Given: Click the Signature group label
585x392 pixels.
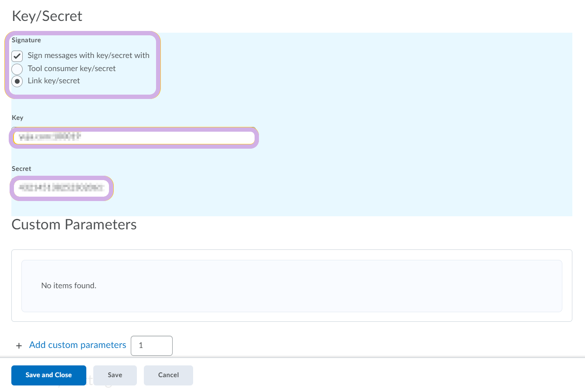Looking at the screenshot, I should [26, 40].
